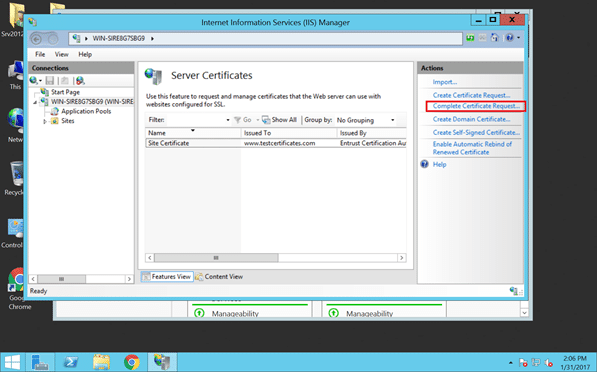The width and height of the screenshot is (597, 372).
Task: Launch Google Chrome from the taskbar
Action: point(132,362)
